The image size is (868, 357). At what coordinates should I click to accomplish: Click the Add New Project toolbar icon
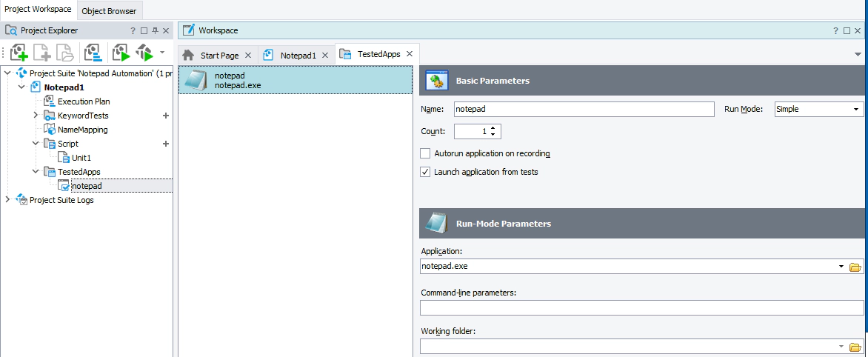coord(19,53)
